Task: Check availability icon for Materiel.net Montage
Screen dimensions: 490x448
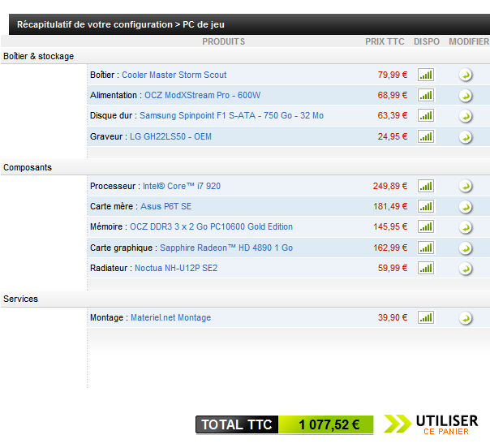Action: tap(426, 317)
